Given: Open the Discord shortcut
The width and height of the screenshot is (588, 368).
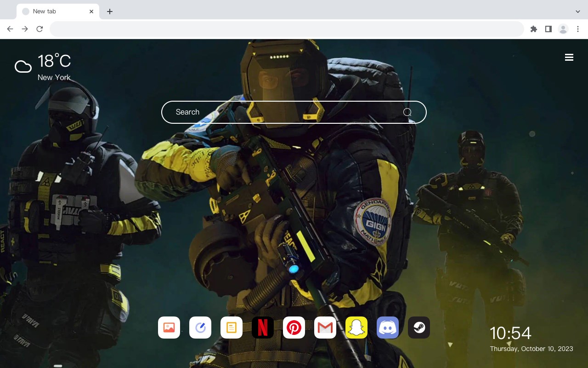Looking at the screenshot, I should click(x=388, y=328).
